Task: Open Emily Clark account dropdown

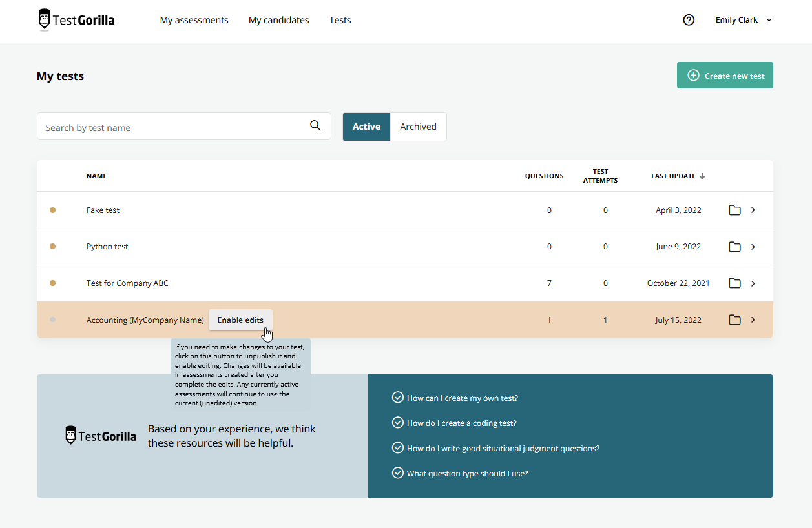Action: coord(743,20)
